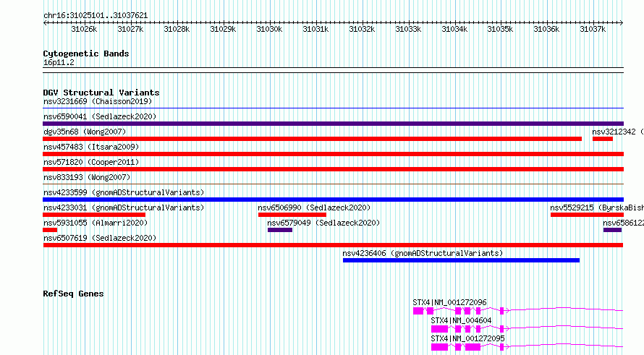Click the thin blue nsv3231669 line
This screenshot has width=644, height=355.
point(333,108)
